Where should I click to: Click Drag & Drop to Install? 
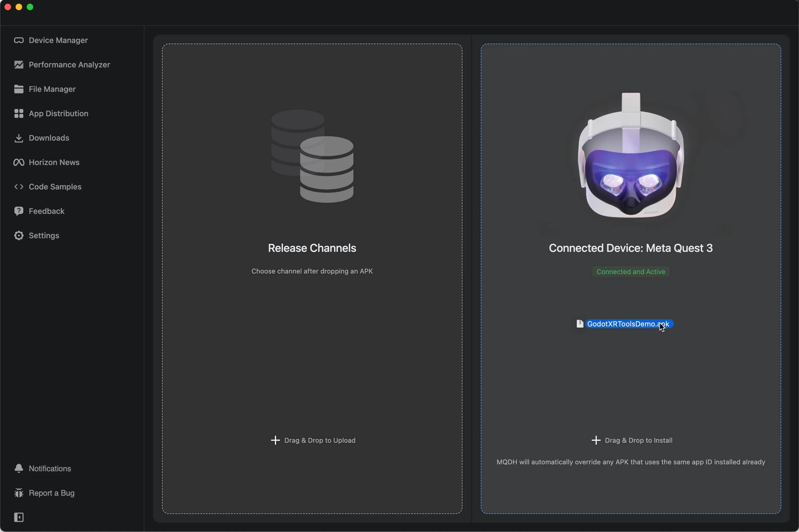pyautogui.click(x=638, y=440)
